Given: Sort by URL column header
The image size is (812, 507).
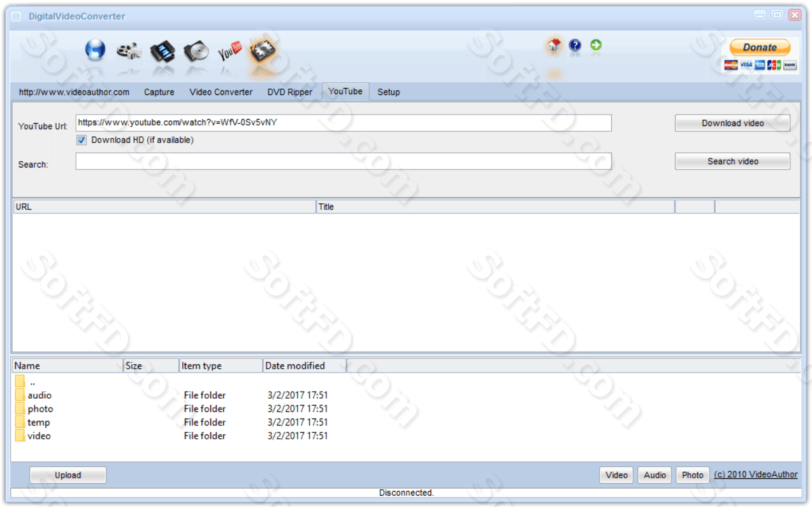Looking at the screenshot, I should click(164, 206).
